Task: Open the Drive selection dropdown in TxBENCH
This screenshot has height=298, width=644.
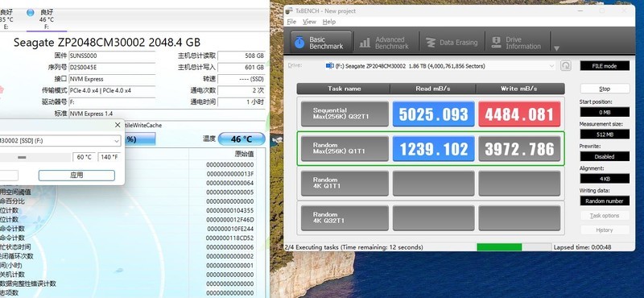Action: [440, 66]
